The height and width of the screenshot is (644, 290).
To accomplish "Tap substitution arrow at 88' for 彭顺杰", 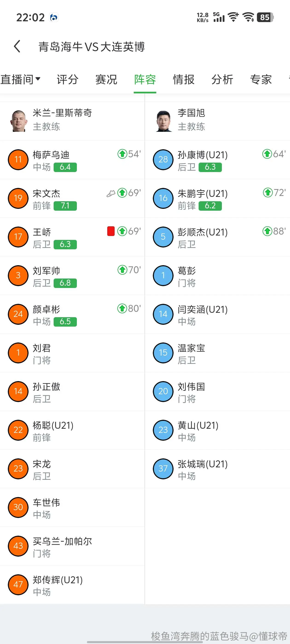I will (x=267, y=231).
